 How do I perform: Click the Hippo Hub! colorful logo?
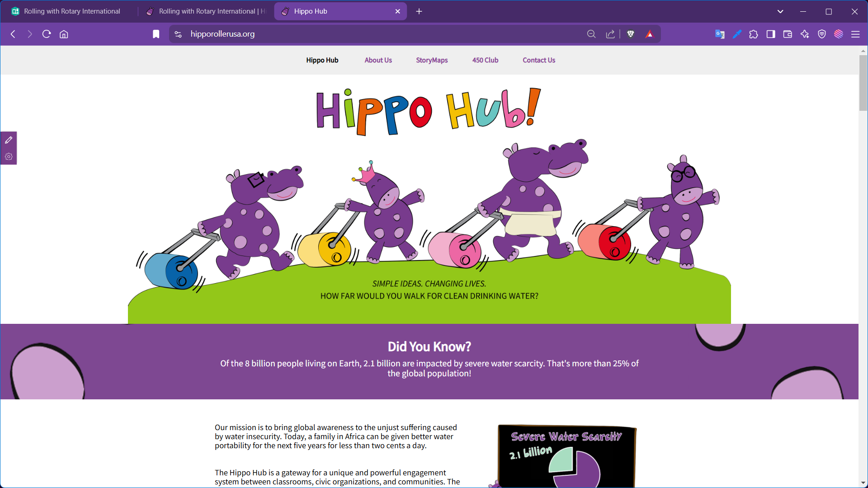click(429, 111)
